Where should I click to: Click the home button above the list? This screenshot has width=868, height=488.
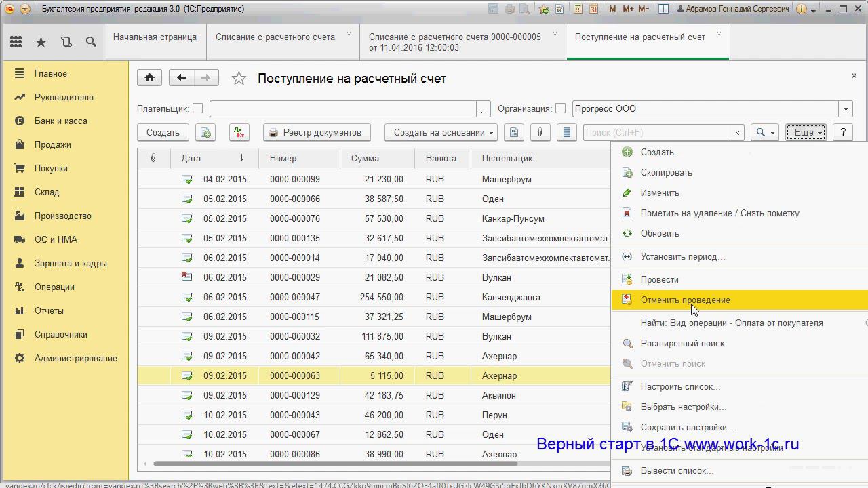point(149,78)
